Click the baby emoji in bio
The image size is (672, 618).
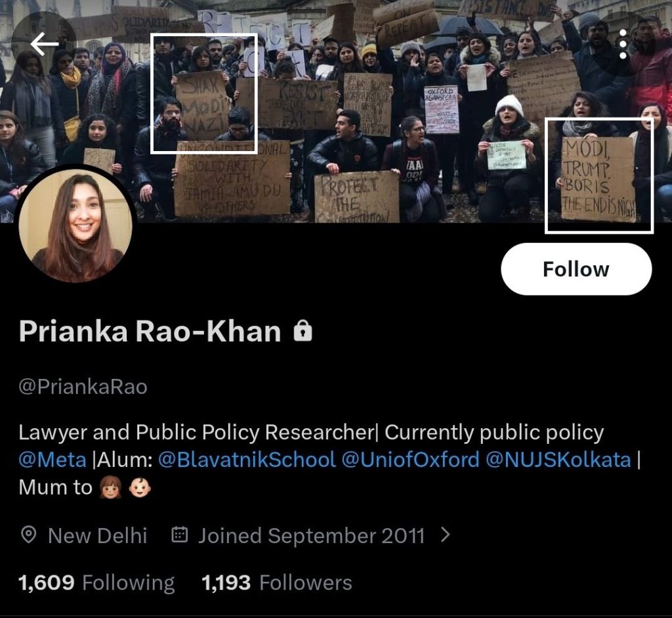(x=140, y=488)
